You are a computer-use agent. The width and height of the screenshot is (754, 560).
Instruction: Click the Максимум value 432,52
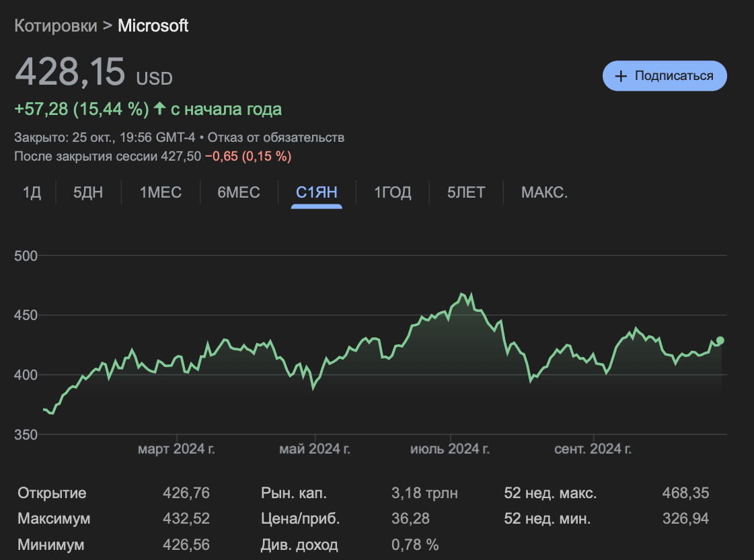pyautogui.click(x=186, y=519)
